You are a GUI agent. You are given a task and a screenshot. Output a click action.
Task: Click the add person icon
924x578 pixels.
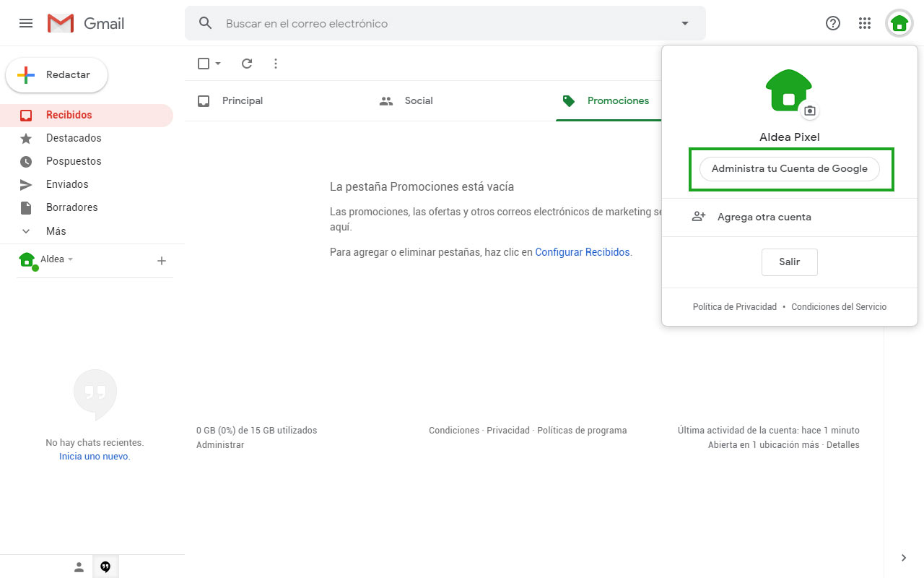tap(698, 217)
